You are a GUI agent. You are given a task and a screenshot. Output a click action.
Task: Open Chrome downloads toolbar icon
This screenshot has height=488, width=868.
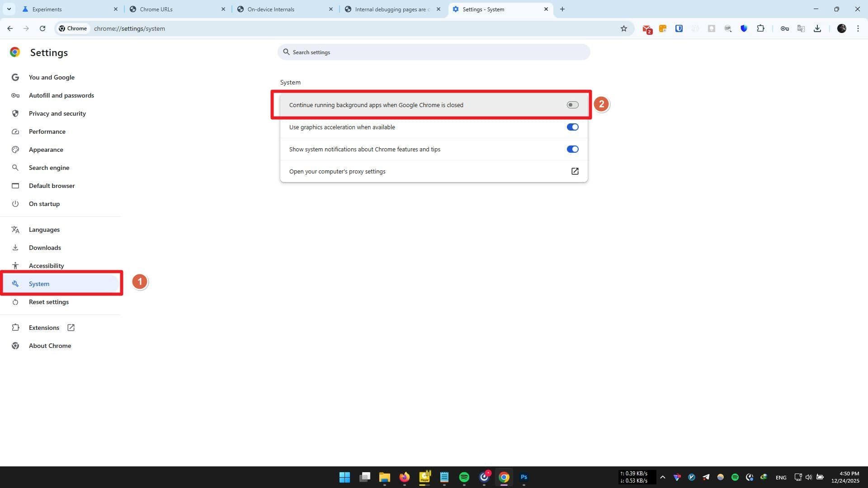pyautogui.click(x=817, y=28)
